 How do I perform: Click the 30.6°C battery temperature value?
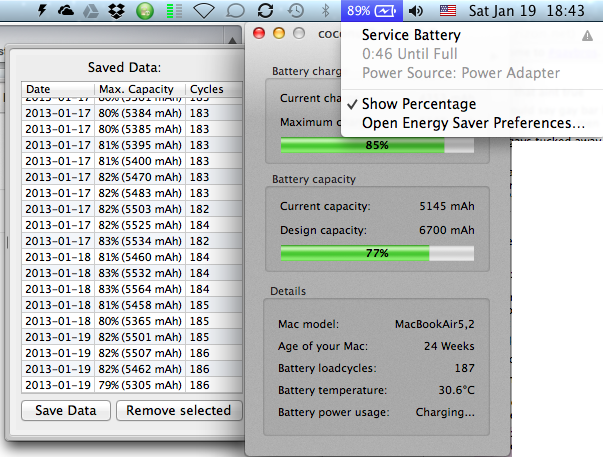point(456,390)
